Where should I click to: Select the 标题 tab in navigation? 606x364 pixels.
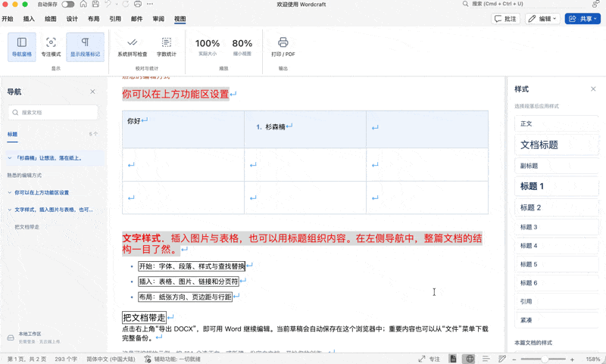[x=12, y=135]
